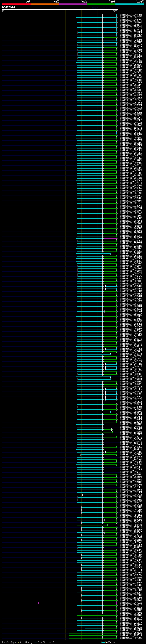Go to the UniRef100_A5A8K8 entry

point(131,294)
